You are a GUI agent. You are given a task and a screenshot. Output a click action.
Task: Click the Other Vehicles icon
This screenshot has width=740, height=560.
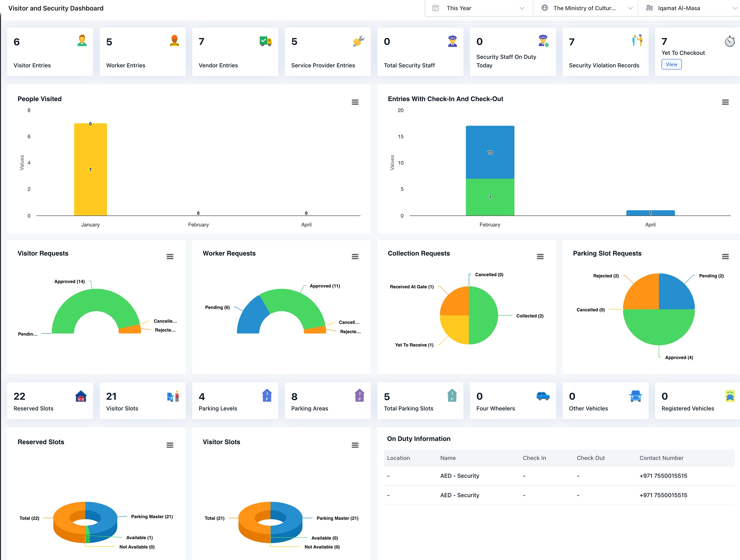click(x=635, y=396)
